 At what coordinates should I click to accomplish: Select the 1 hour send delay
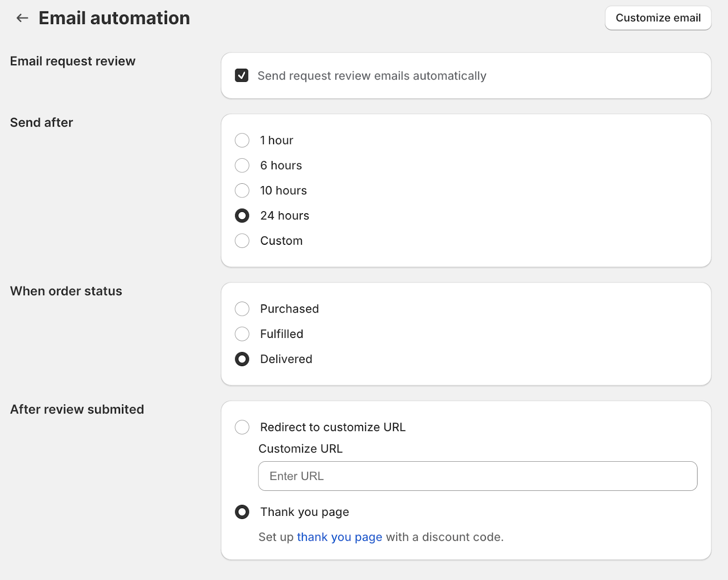pyautogui.click(x=242, y=140)
